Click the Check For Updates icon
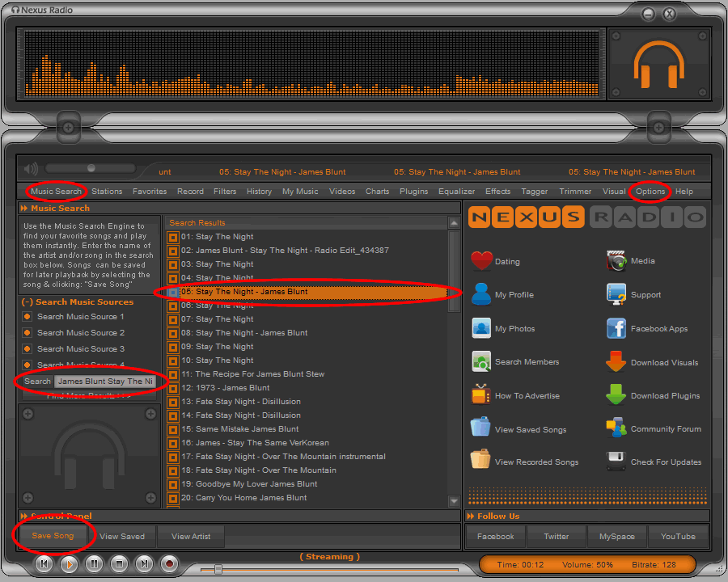The width and height of the screenshot is (728, 582). pyautogui.click(x=616, y=462)
